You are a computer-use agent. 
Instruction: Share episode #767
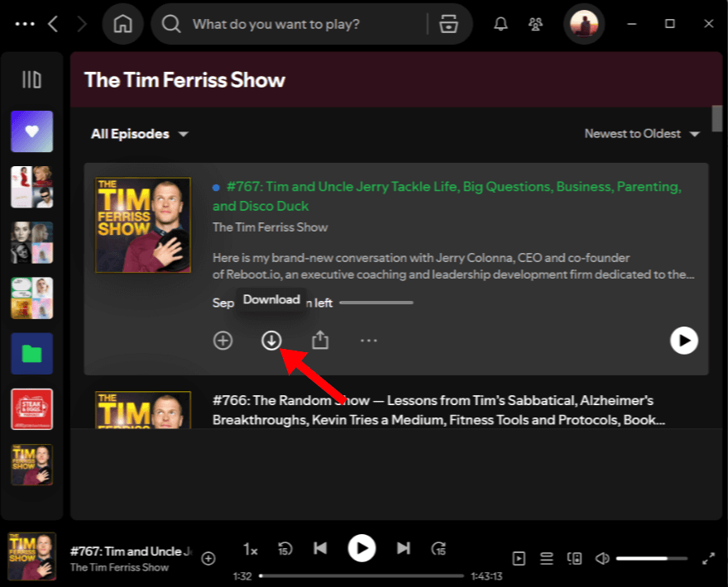(x=320, y=340)
